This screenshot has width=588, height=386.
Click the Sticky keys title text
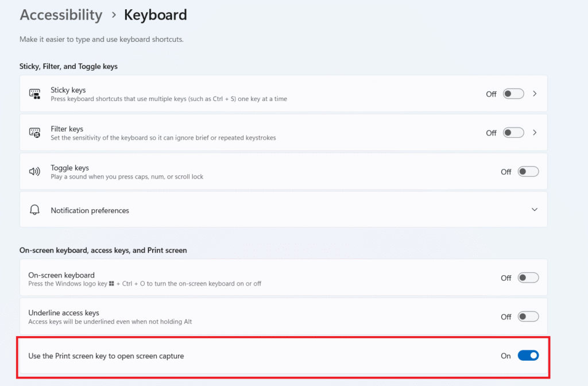coord(68,90)
